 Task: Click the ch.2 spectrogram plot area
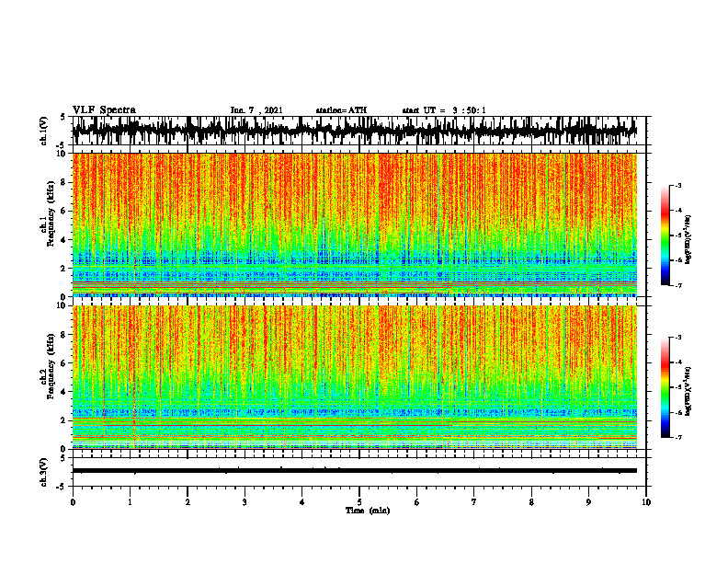coord(354,377)
